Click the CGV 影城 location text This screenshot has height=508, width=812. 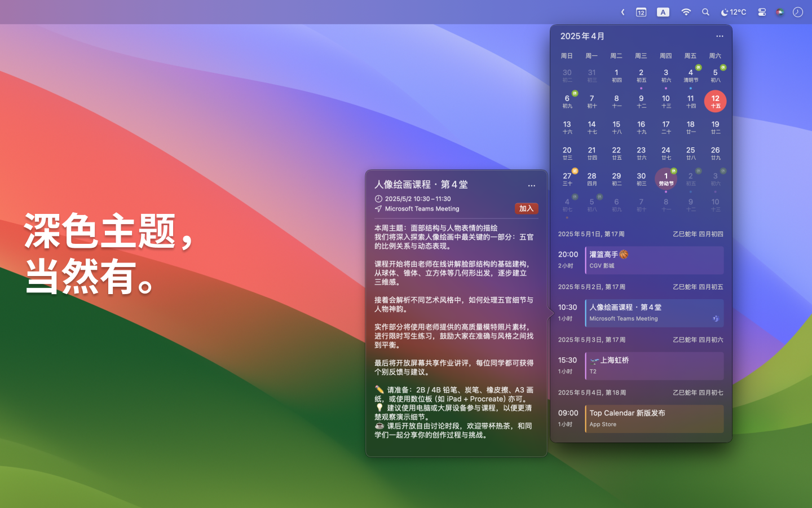(x=602, y=266)
